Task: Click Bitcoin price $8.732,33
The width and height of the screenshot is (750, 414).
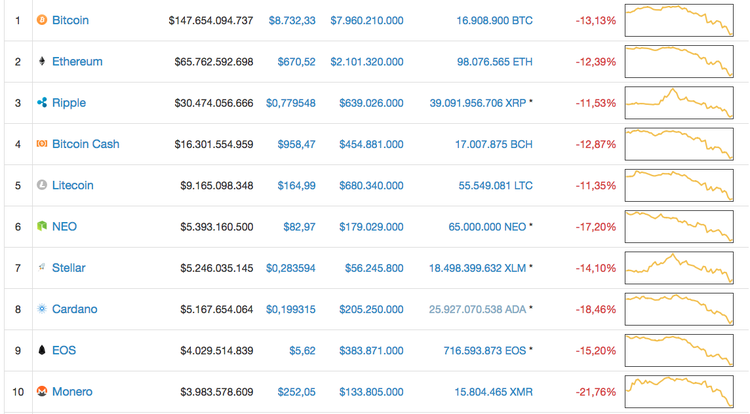Action: click(x=292, y=21)
